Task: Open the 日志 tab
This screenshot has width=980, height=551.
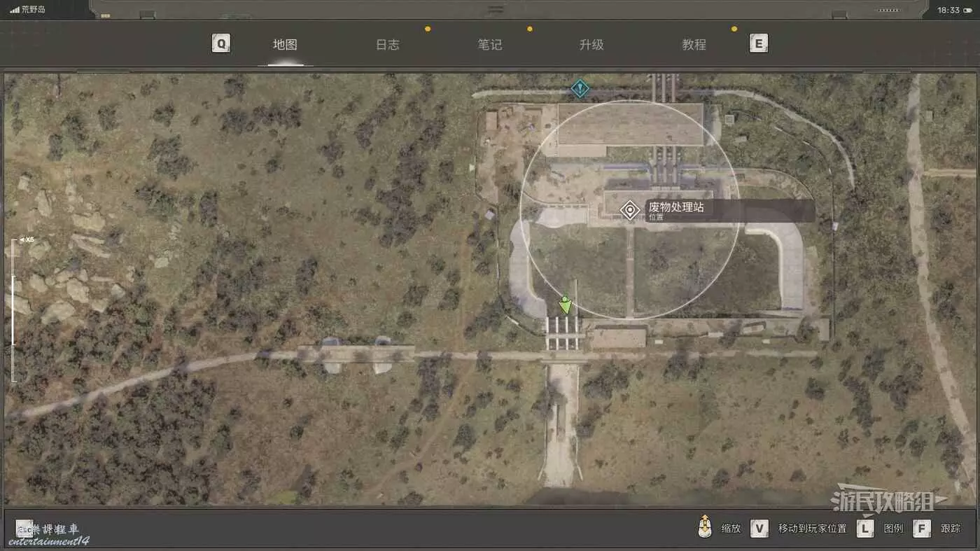Action: 387,45
